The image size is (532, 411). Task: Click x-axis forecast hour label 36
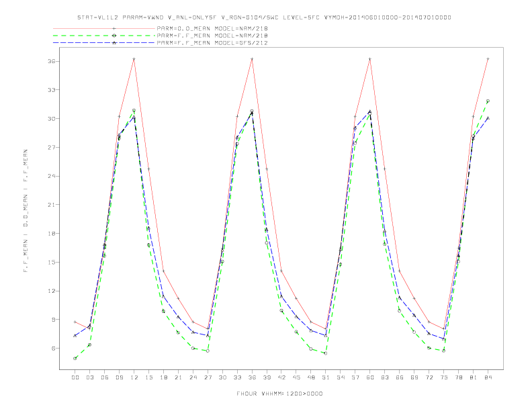click(252, 377)
